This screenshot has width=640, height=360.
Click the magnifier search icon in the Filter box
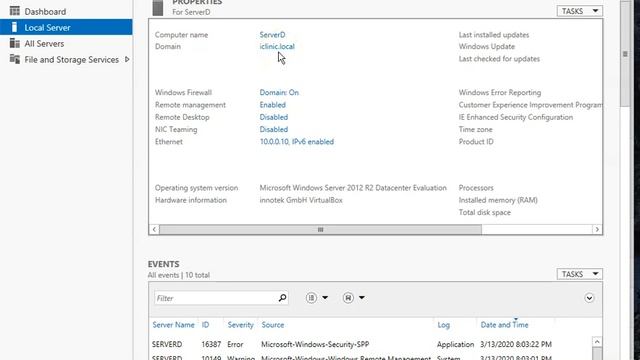tap(282, 298)
